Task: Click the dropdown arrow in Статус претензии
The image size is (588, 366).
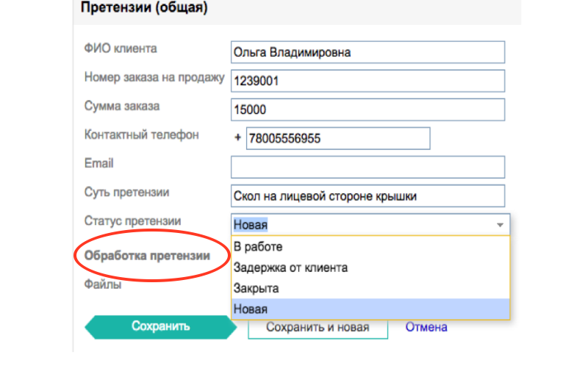Action: pyautogui.click(x=500, y=225)
